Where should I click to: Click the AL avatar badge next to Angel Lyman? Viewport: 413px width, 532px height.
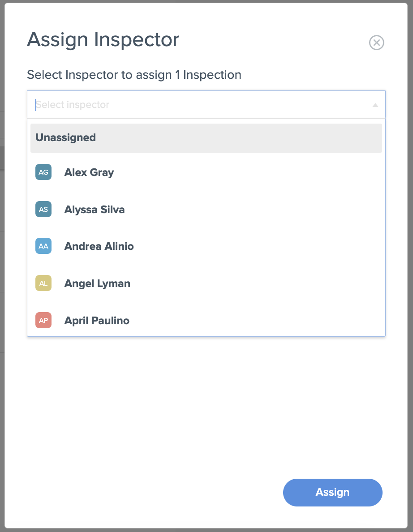43,283
